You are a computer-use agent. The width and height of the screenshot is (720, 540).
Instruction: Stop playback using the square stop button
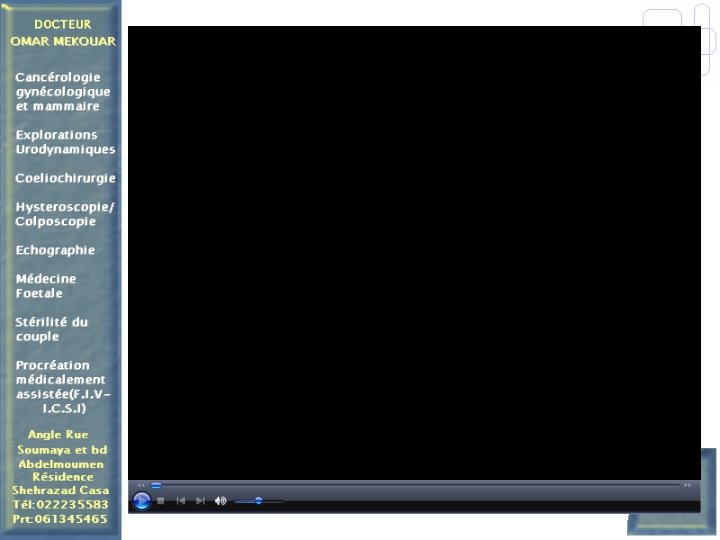pos(161,501)
